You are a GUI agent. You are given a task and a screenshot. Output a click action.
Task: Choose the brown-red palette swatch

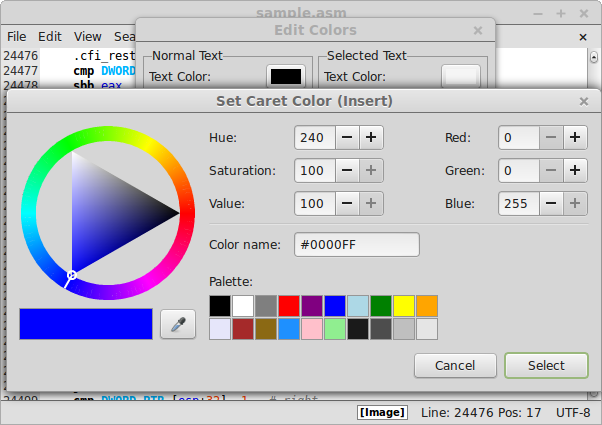(x=243, y=329)
